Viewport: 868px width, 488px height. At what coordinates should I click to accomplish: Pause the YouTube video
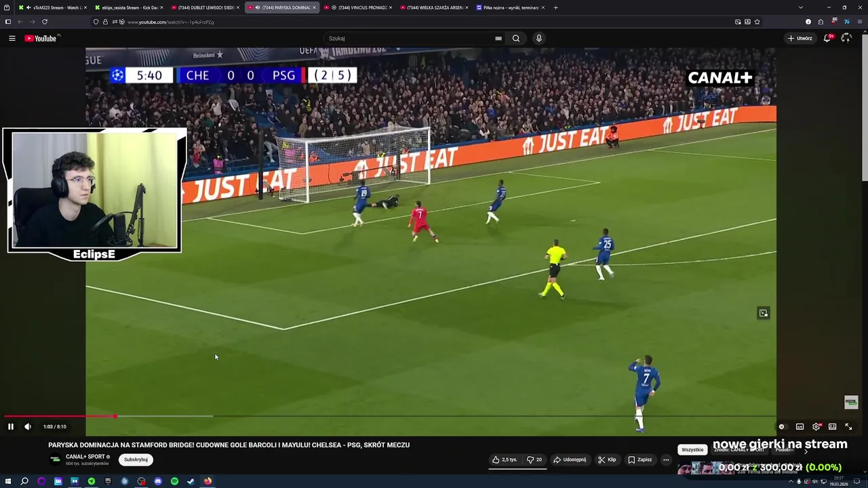click(10, 426)
